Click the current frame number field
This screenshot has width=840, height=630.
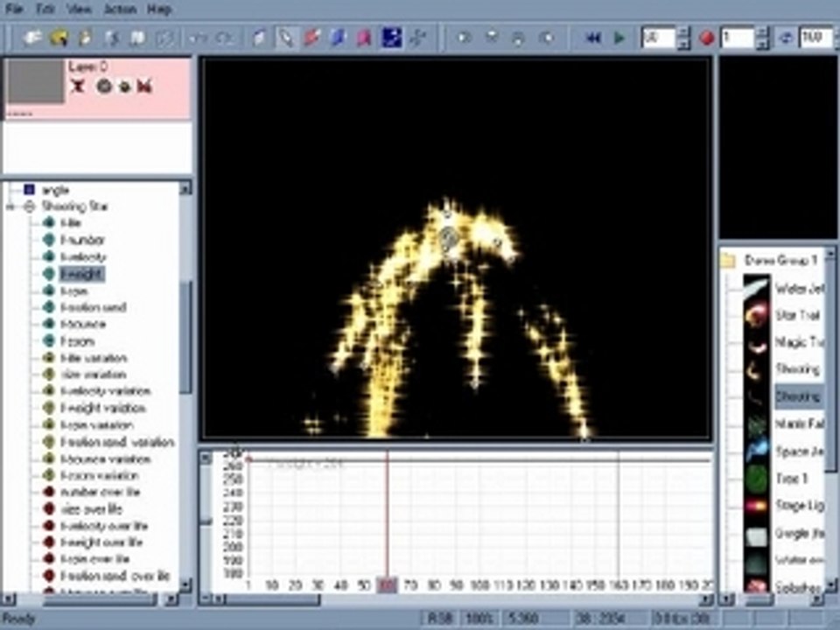(x=657, y=38)
